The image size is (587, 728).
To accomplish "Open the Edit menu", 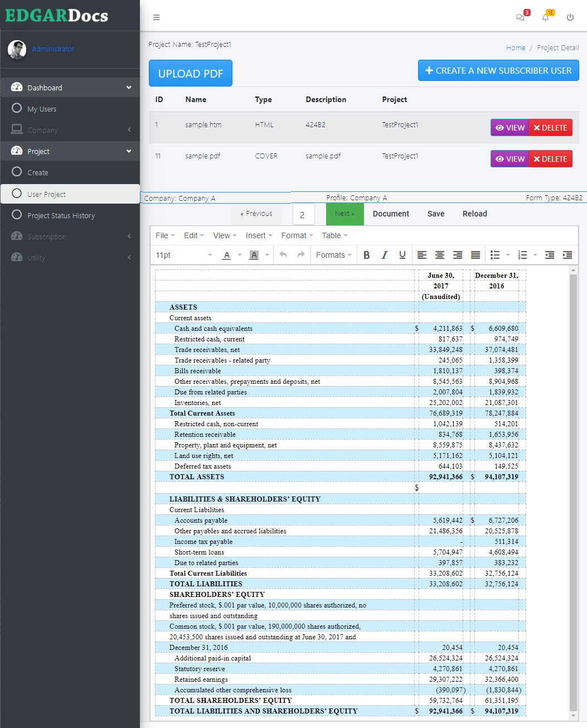I will click(x=194, y=235).
